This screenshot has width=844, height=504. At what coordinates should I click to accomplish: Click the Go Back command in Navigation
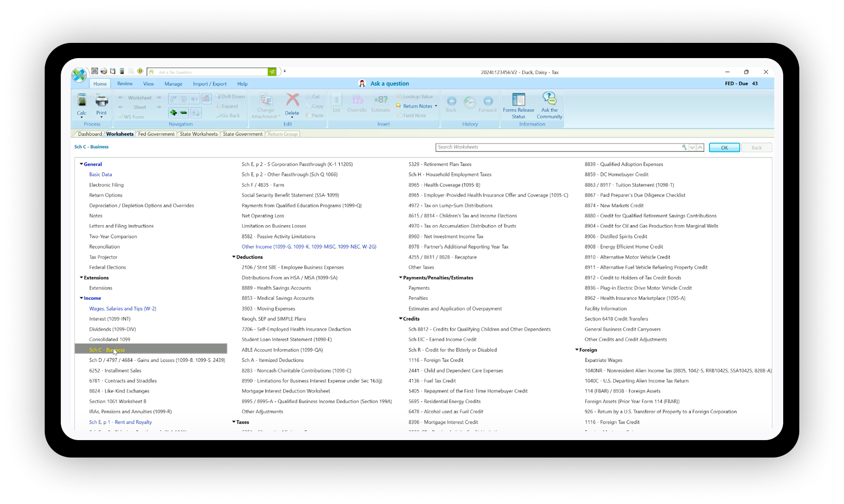click(x=228, y=116)
